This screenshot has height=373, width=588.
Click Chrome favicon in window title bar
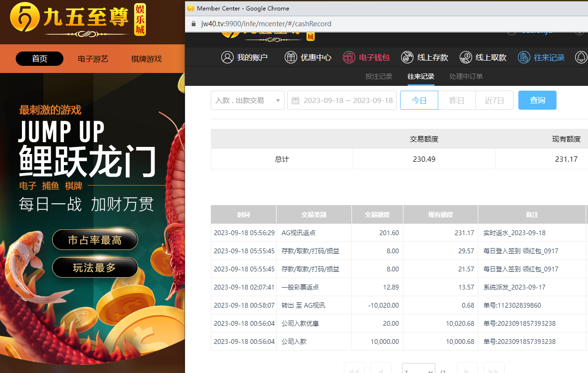tap(191, 8)
